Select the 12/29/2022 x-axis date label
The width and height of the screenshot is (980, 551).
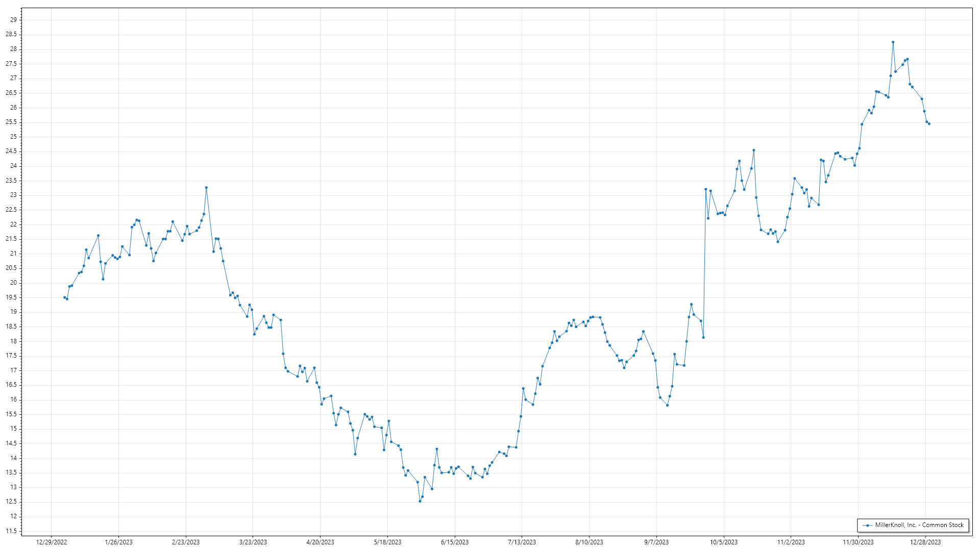pos(52,542)
